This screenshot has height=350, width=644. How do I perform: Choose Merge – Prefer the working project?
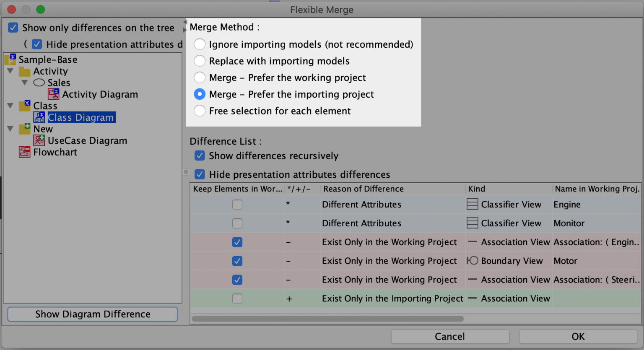(x=200, y=78)
